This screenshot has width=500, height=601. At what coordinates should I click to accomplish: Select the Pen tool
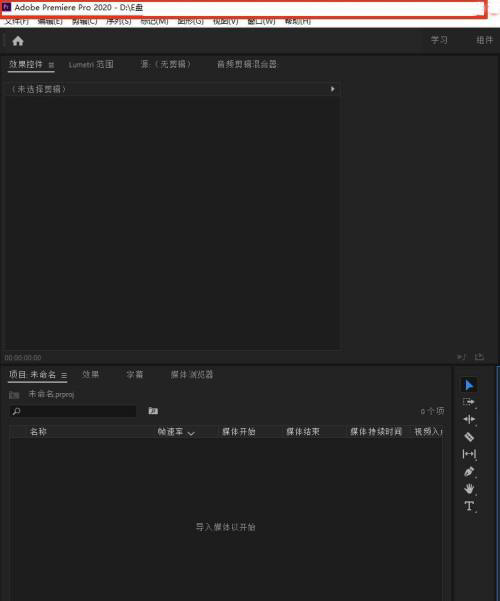click(469, 471)
